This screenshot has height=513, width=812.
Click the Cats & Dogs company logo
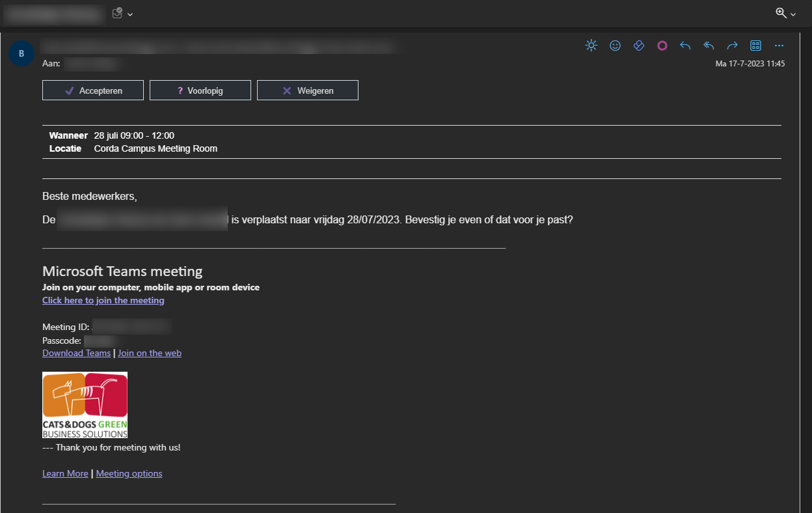pyautogui.click(x=85, y=405)
